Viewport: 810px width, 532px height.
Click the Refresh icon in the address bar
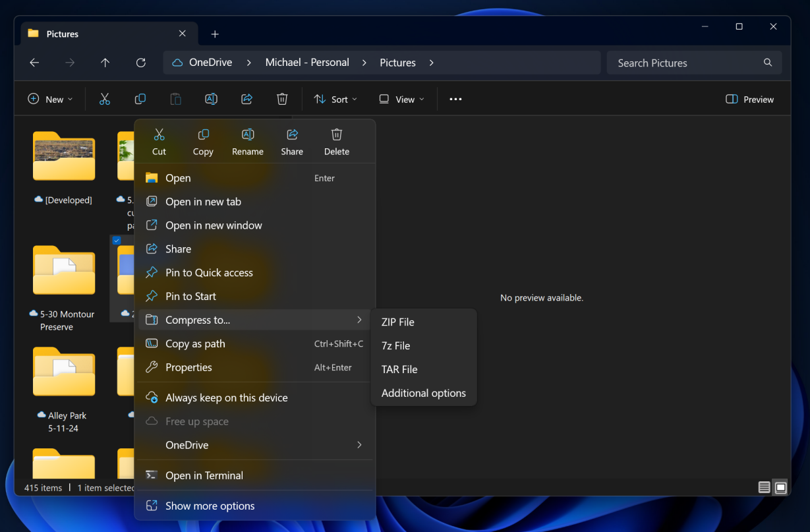(x=140, y=62)
